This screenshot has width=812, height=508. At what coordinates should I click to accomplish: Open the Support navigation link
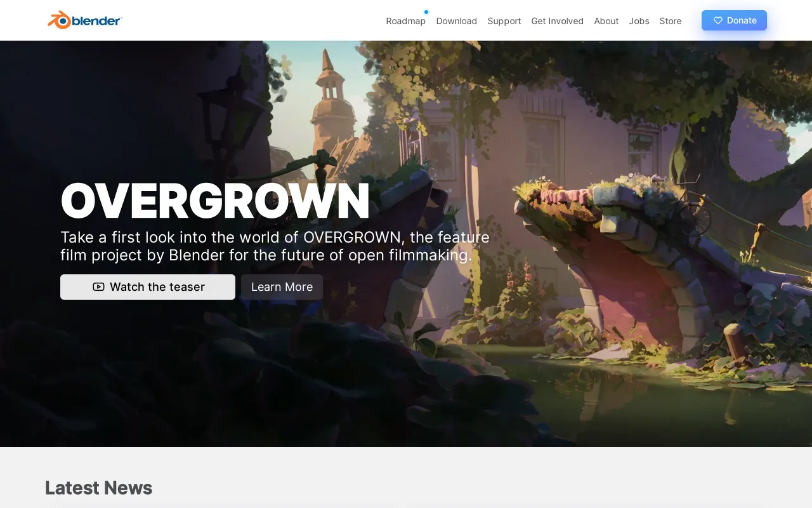click(504, 21)
